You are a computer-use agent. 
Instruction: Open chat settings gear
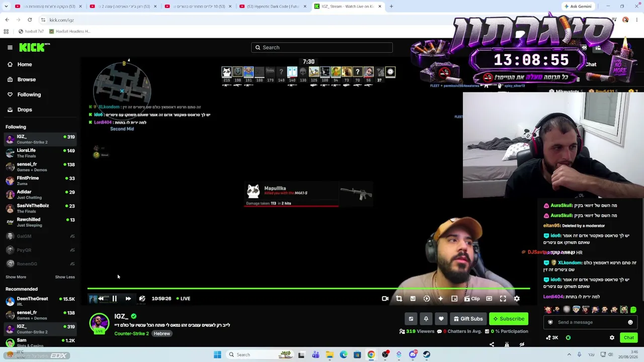click(612, 338)
